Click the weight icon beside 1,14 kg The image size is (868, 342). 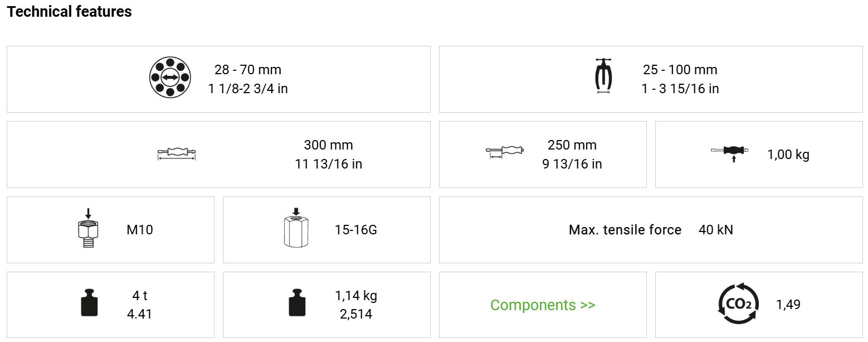tap(298, 303)
